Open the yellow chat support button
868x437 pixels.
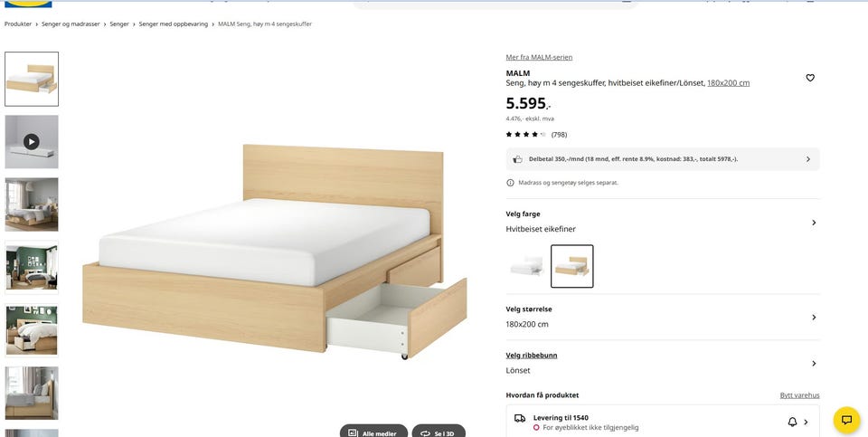pos(846,420)
